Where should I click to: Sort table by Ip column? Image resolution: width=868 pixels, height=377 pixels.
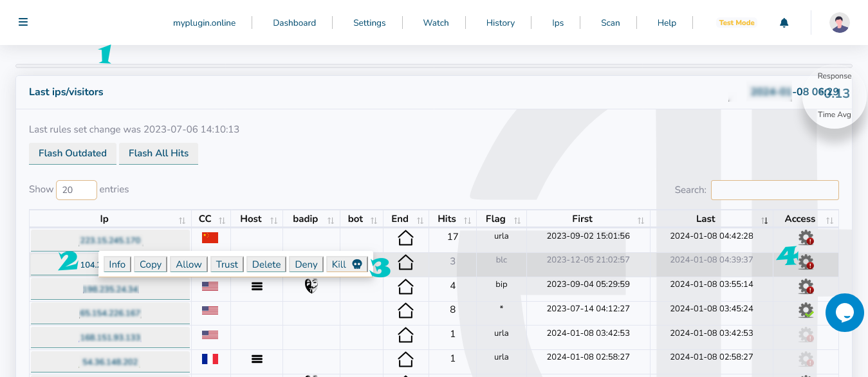110,219
